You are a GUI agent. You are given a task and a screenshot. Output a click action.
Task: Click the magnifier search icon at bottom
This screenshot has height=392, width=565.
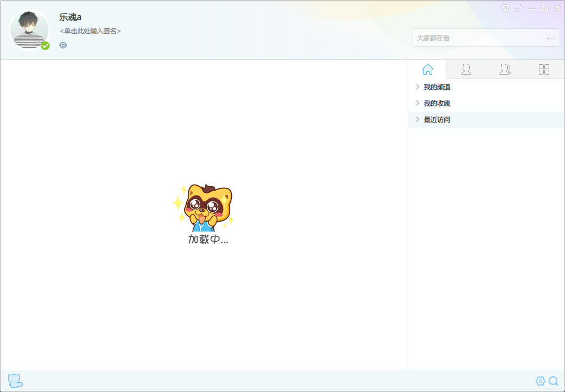pos(554,381)
